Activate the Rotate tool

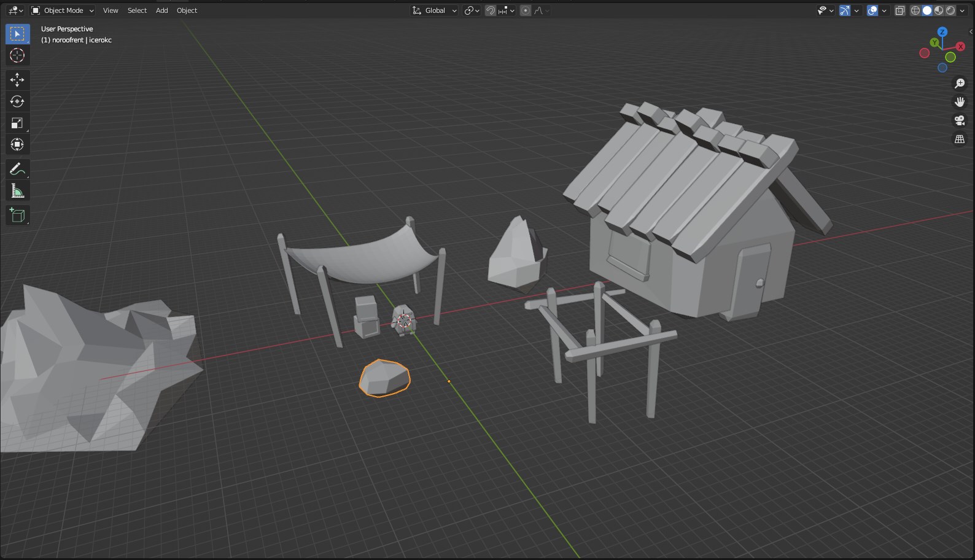[17, 101]
